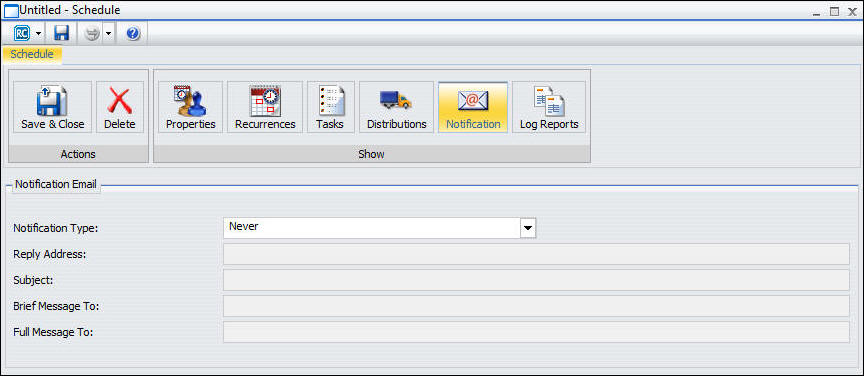Expand the printer options dropdown arrow

108,34
